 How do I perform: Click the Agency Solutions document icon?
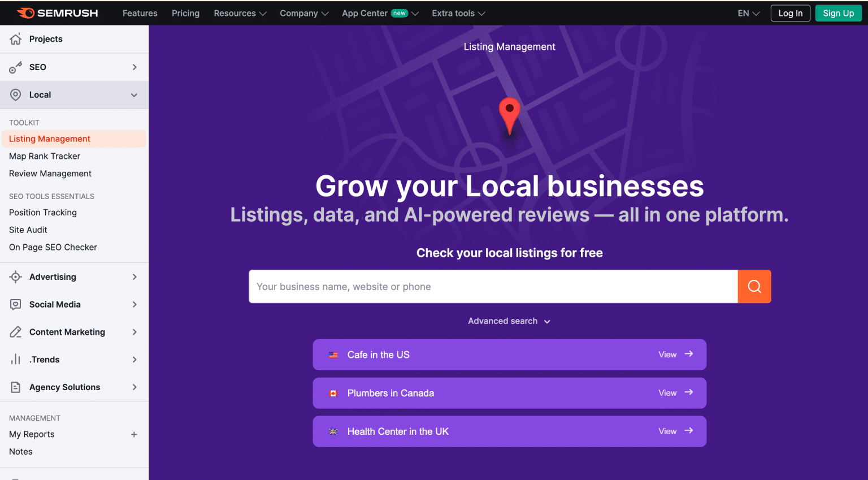[x=15, y=387]
